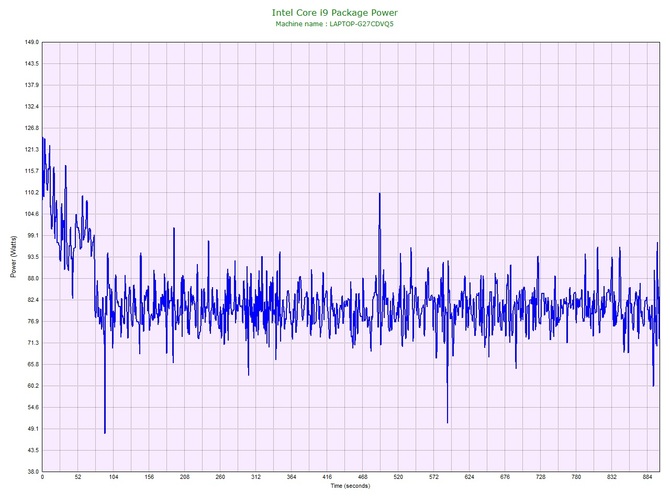Click the 137.9 y-axis value
Viewport: 670px width, 503px height.
[32, 85]
